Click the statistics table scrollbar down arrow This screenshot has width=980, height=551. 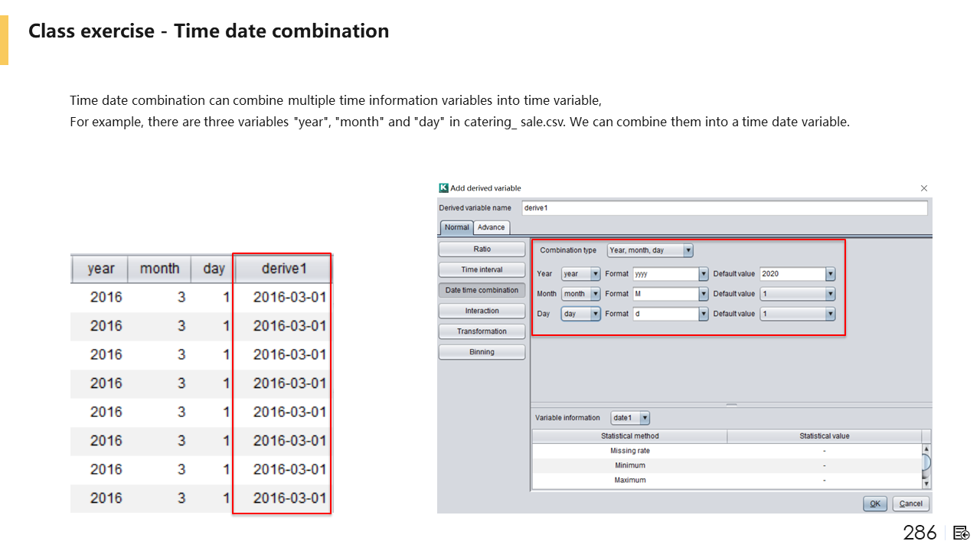click(926, 483)
